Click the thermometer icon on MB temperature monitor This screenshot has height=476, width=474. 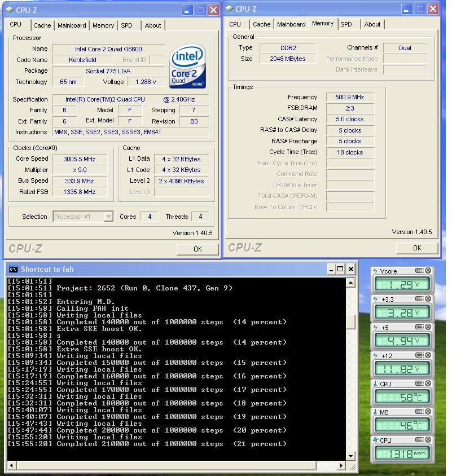coord(375,412)
